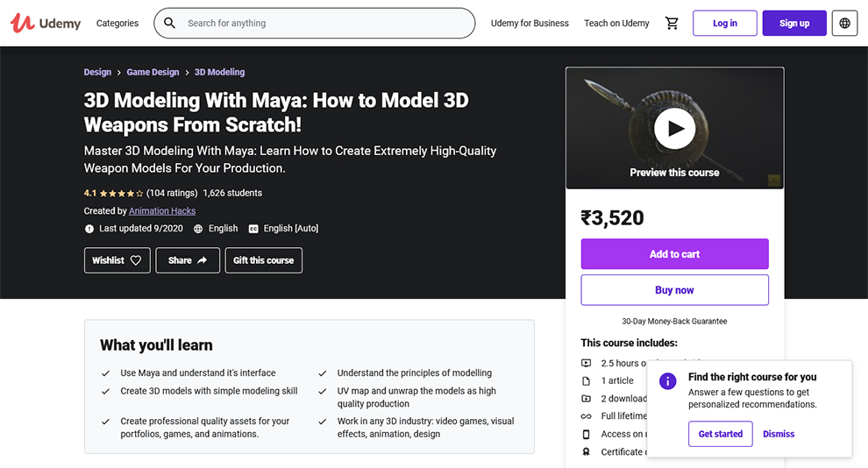Image resolution: width=868 pixels, height=468 pixels.
Task: Click English [Auto] captions text
Action: pyautogui.click(x=290, y=229)
